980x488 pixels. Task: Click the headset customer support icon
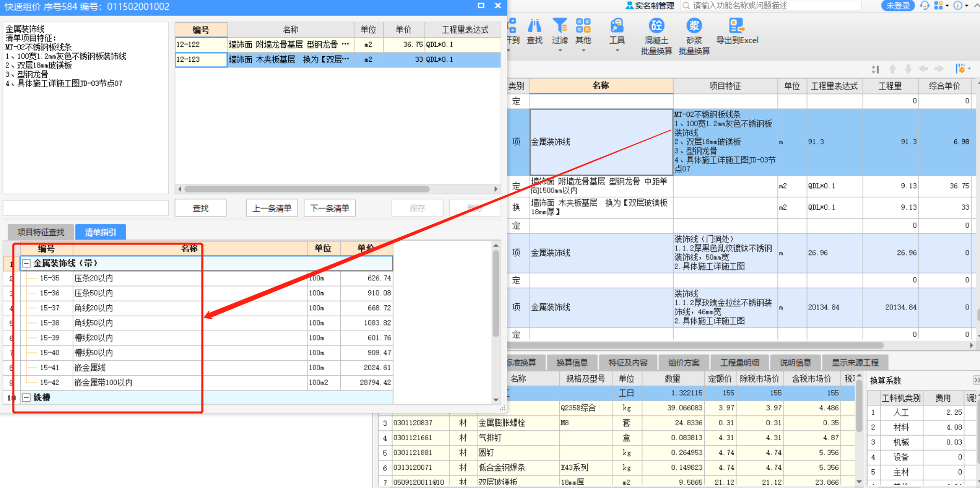(924, 6)
